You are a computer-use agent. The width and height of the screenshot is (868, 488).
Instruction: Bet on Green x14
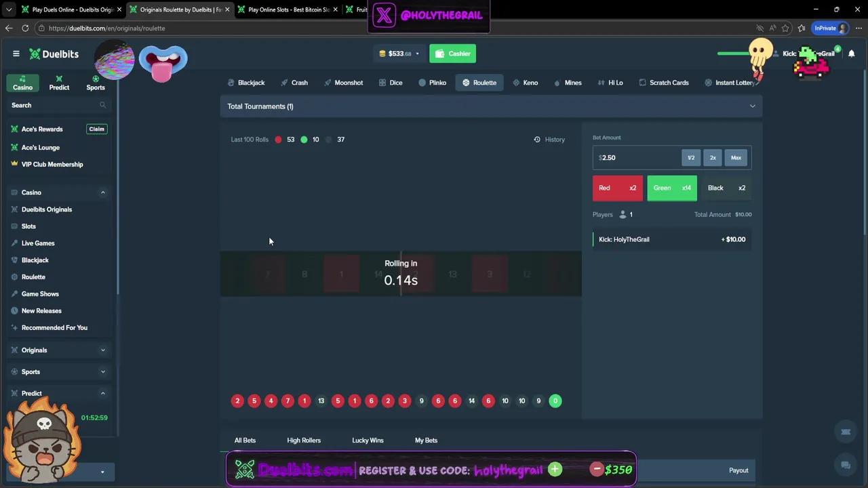(671, 188)
